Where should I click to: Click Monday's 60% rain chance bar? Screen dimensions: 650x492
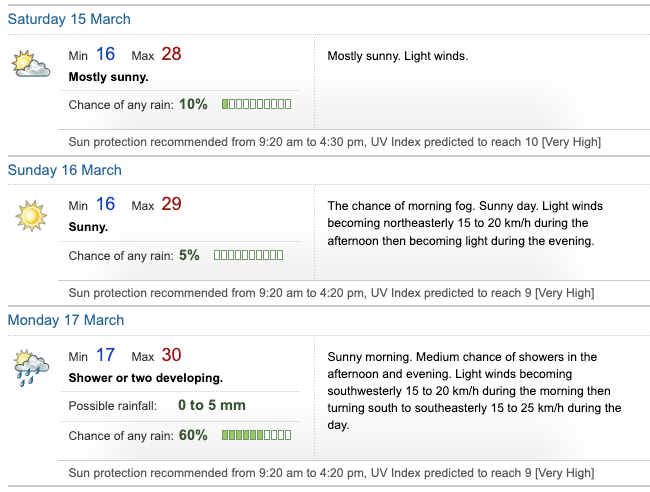256,435
